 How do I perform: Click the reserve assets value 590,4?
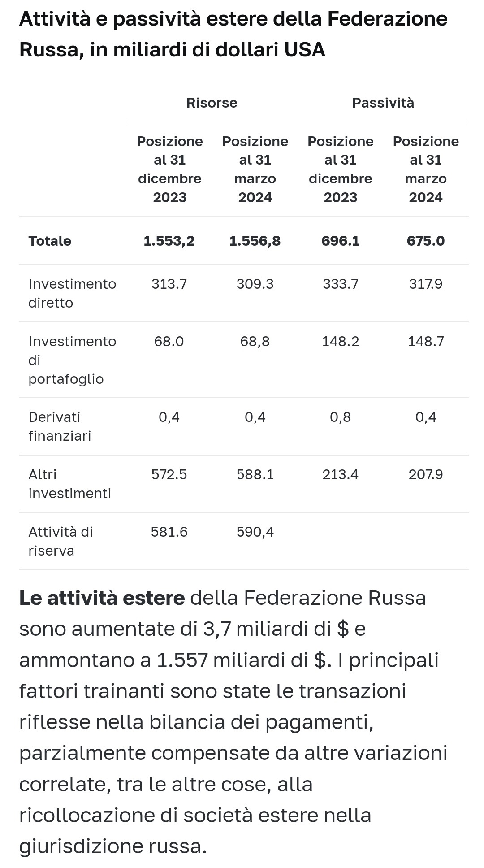click(x=255, y=532)
